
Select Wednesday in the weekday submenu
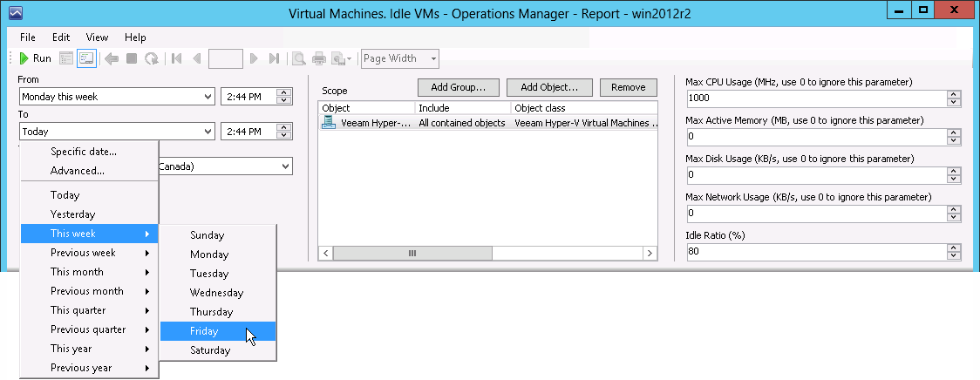tap(217, 293)
